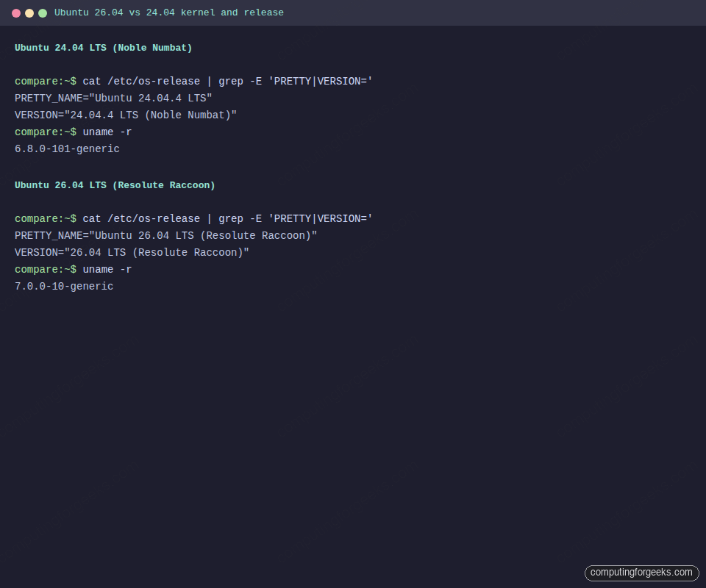
Task: Click the empty terminal area below the output
Action: (x=353, y=404)
